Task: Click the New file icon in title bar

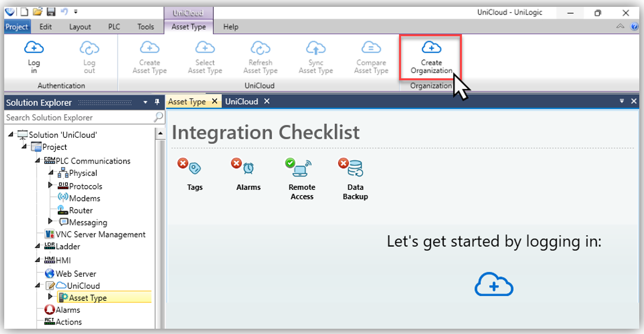Action: [x=24, y=11]
